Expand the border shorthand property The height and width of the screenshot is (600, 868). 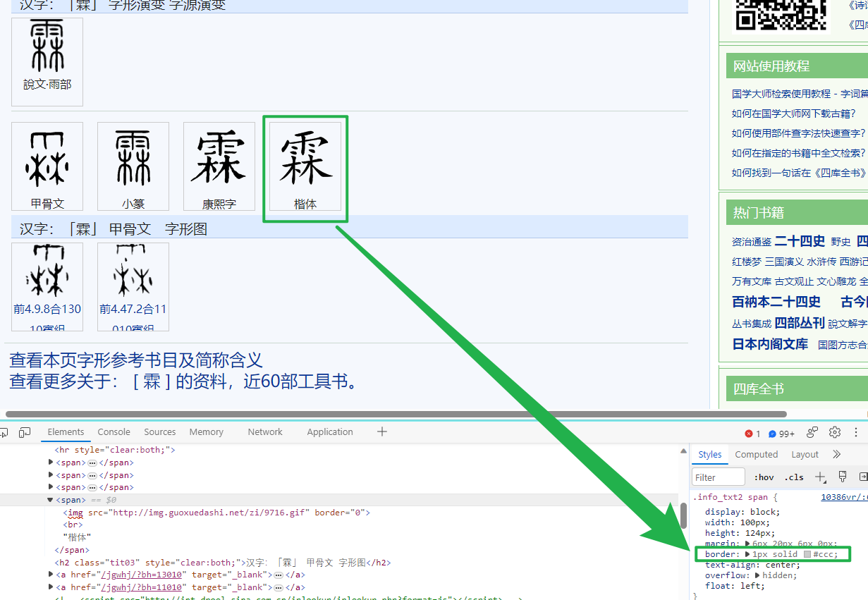(x=748, y=554)
